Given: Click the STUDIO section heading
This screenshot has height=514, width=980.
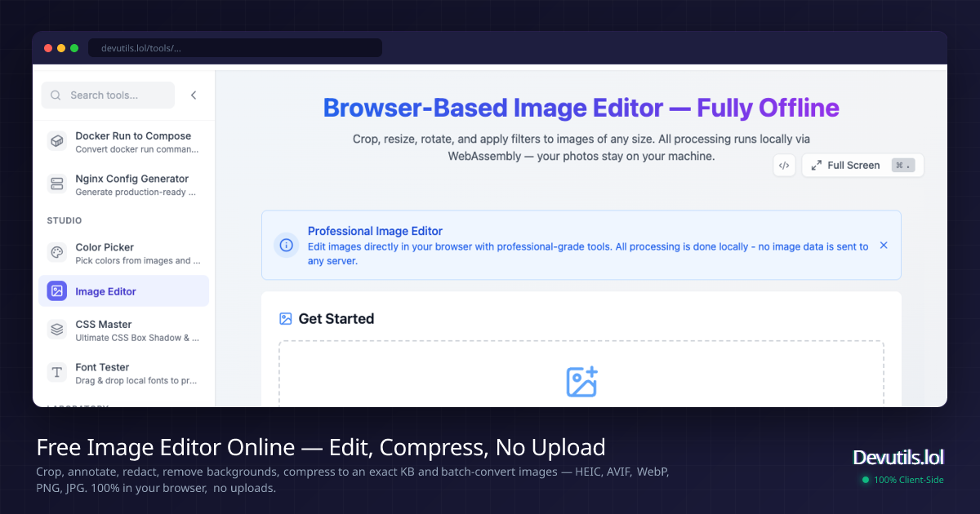Looking at the screenshot, I should coord(65,220).
